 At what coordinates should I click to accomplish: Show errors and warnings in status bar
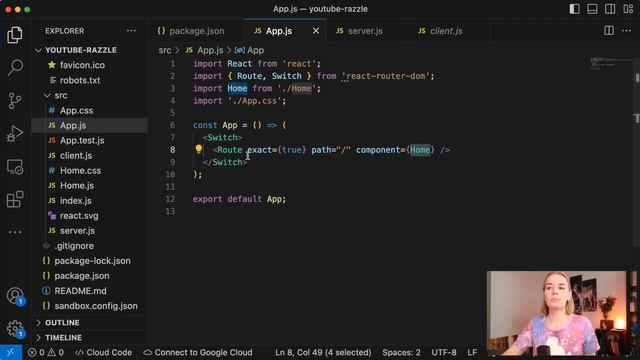[46, 352]
